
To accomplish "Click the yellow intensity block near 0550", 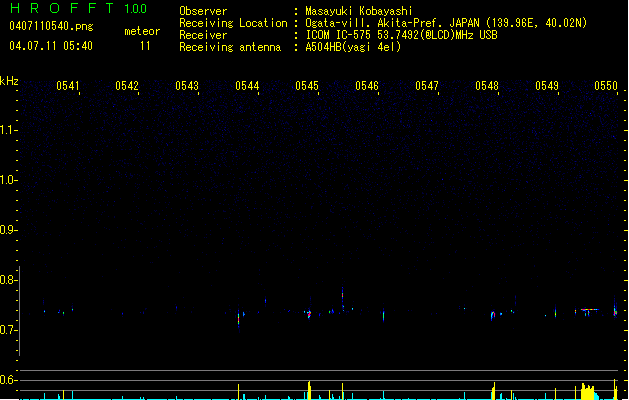I will click(x=588, y=392).
